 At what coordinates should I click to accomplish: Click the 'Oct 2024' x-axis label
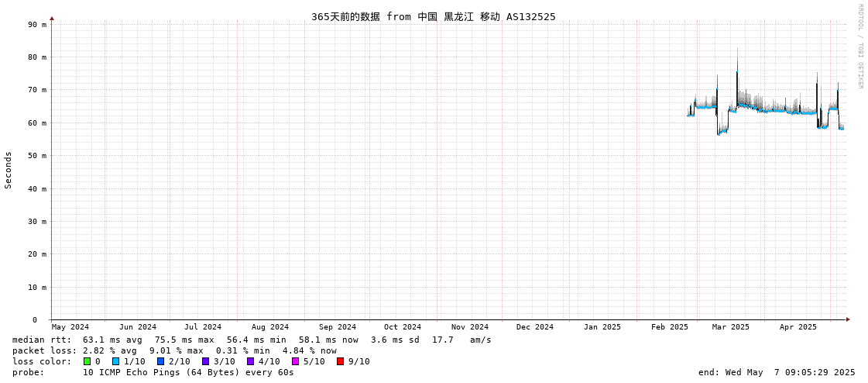[x=403, y=327]
